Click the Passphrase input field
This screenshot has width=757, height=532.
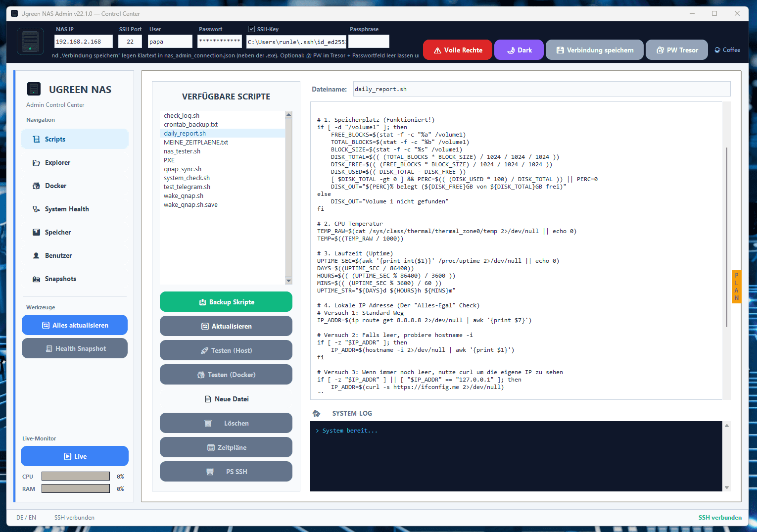(x=369, y=42)
